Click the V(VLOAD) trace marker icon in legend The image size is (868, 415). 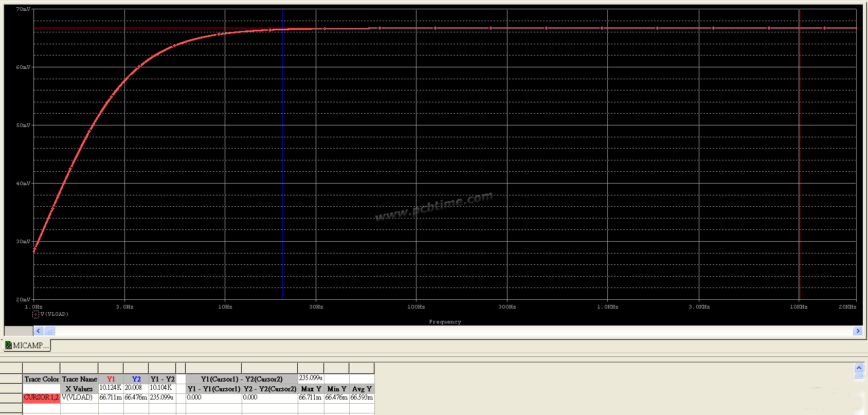point(35,314)
